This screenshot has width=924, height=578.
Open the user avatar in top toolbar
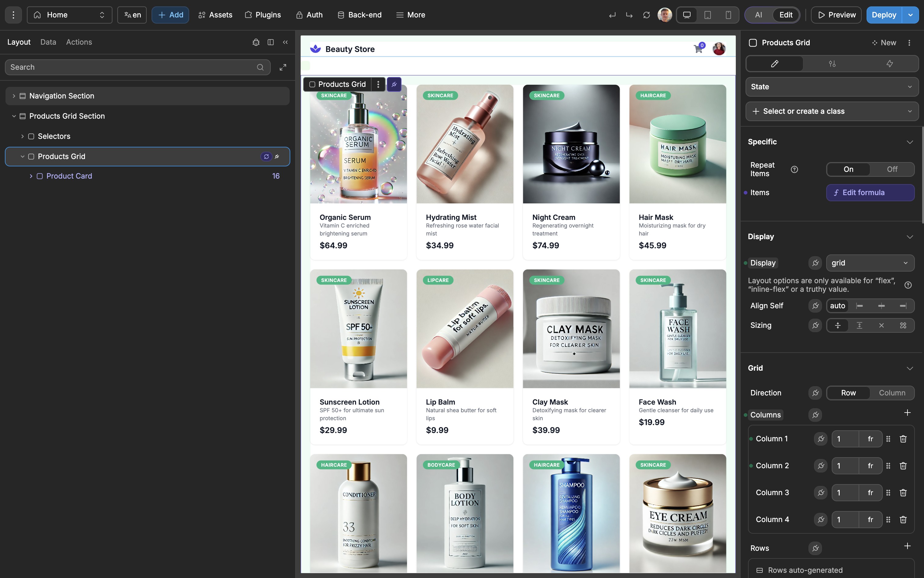click(665, 15)
